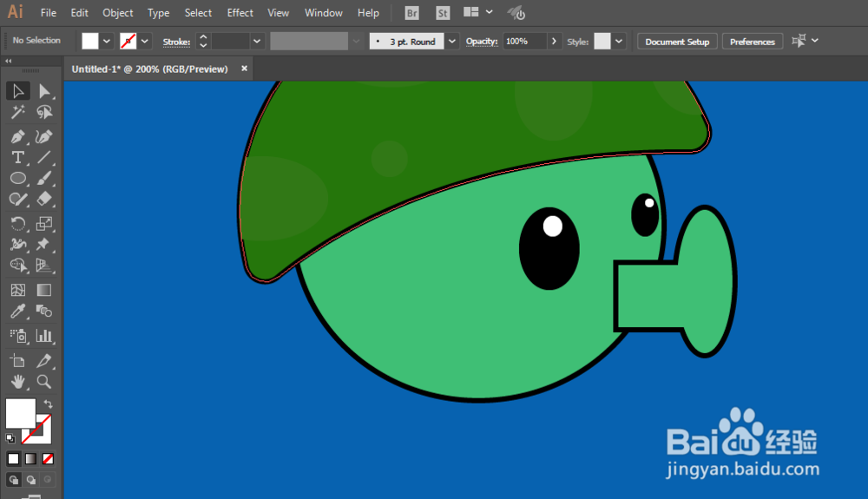Select the Gradient tool

coord(43,290)
